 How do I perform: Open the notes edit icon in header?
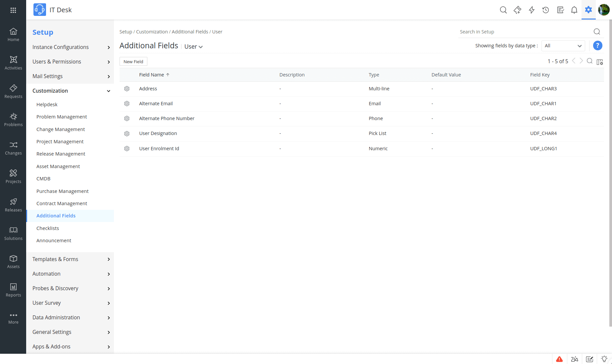pos(560,10)
